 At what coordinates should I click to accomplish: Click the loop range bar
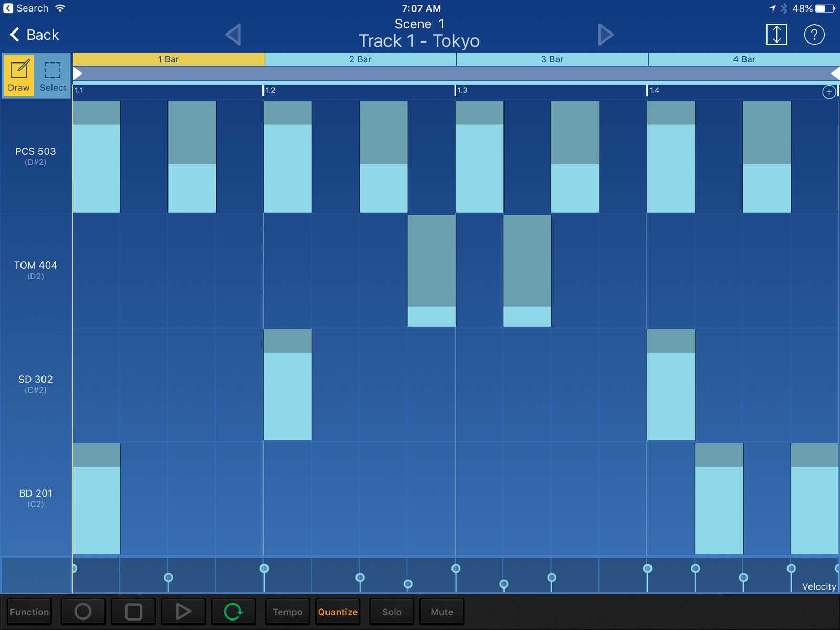[x=456, y=73]
